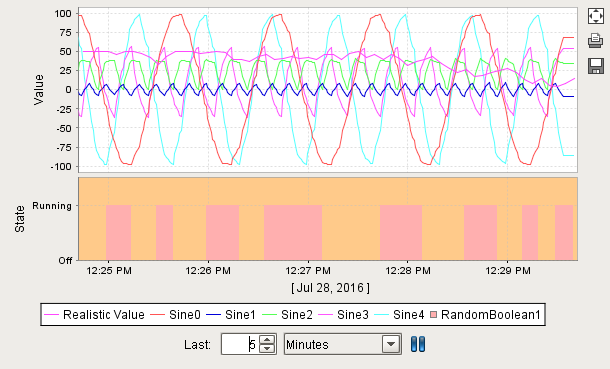This screenshot has width=610, height=369.
Task: Open the Minutes unit dropdown
Action: (x=343, y=344)
